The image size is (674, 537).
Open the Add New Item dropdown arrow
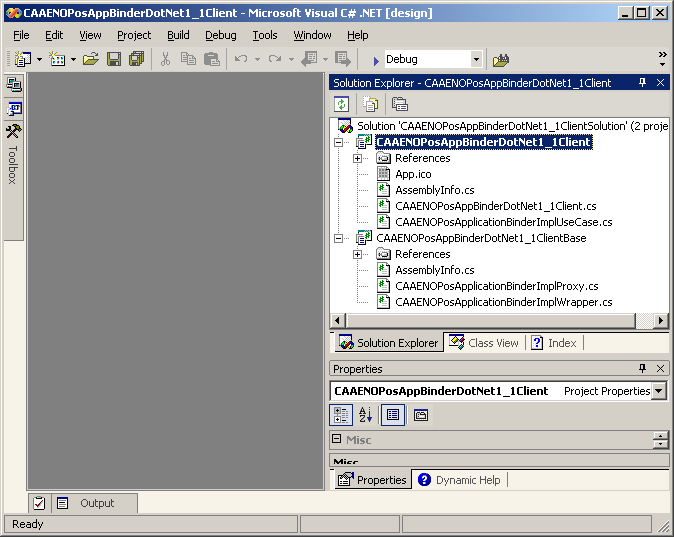74,59
